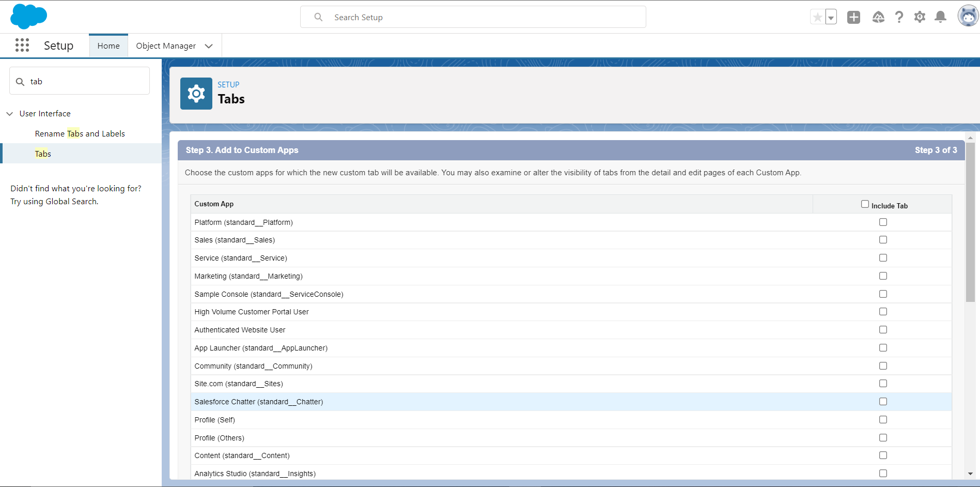The image size is (980, 487).
Task: Open the favorites list dropdown arrow
Action: point(831,18)
